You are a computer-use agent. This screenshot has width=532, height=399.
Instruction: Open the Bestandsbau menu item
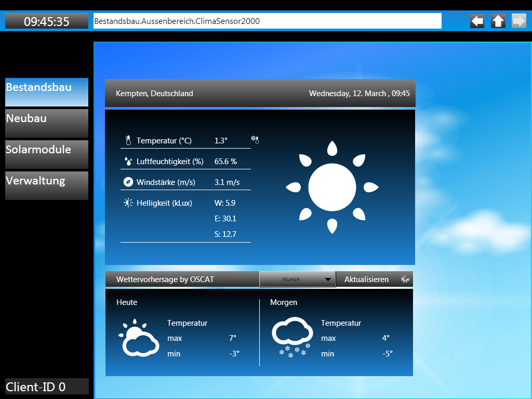[x=47, y=92]
